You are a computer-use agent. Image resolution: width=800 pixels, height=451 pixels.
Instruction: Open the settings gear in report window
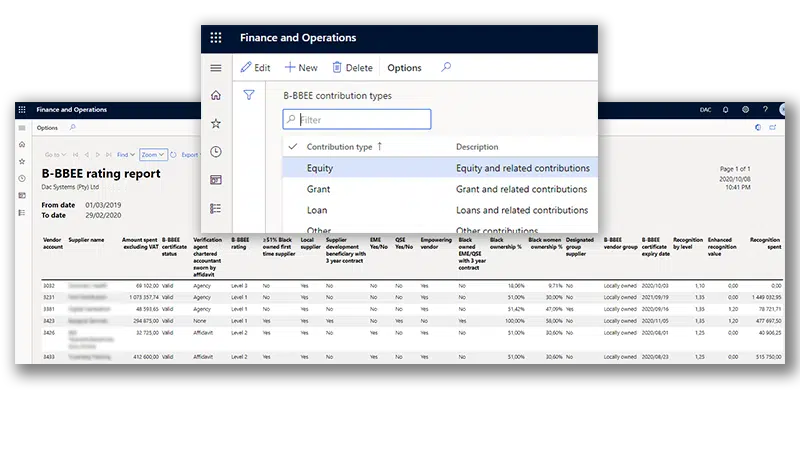745,109
